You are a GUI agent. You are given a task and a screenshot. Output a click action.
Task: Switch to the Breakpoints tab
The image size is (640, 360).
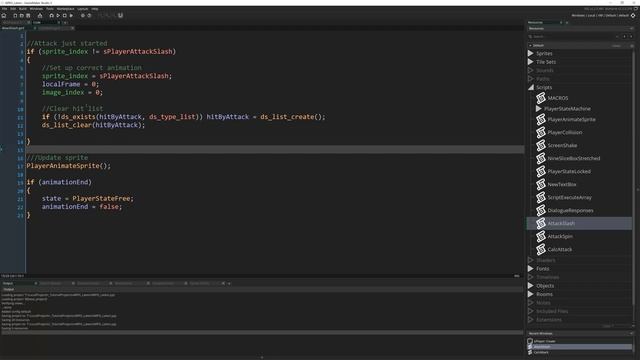(131, 283)
